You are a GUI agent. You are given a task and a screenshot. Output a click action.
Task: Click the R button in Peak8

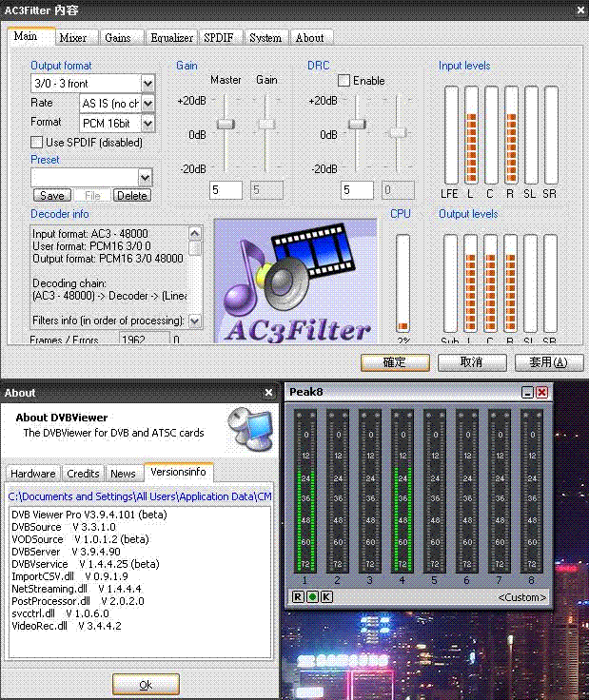click(298, 596)
